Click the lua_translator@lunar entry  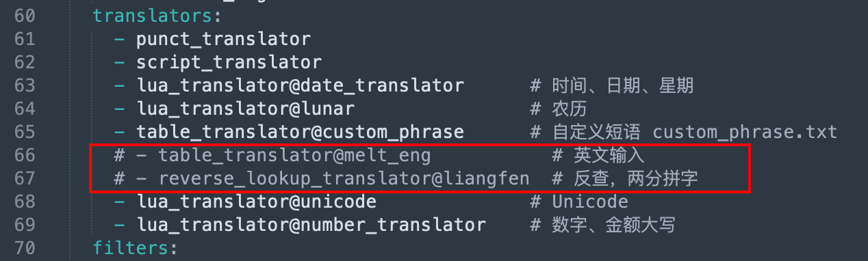(245, 109)
